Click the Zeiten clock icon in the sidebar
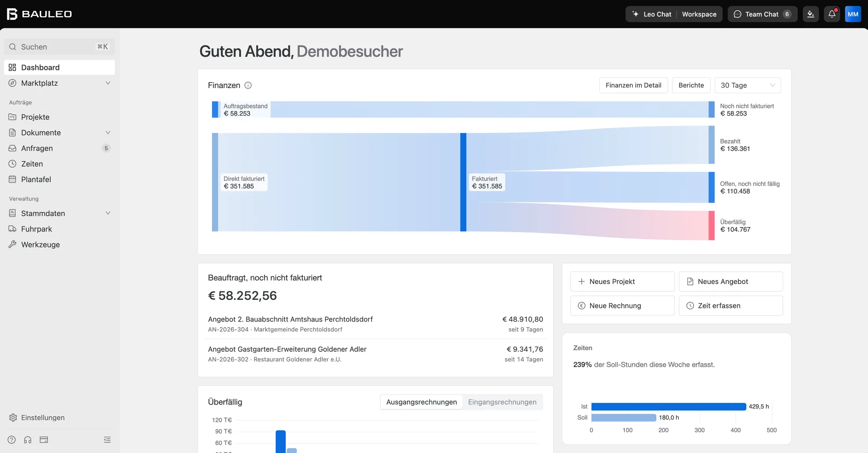 click(x=13, y=164)
